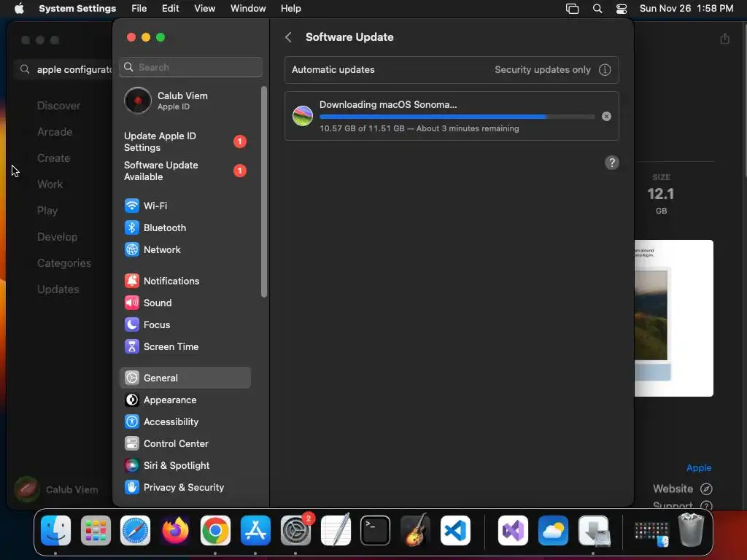Open the Help menu

tap(290, 9)
